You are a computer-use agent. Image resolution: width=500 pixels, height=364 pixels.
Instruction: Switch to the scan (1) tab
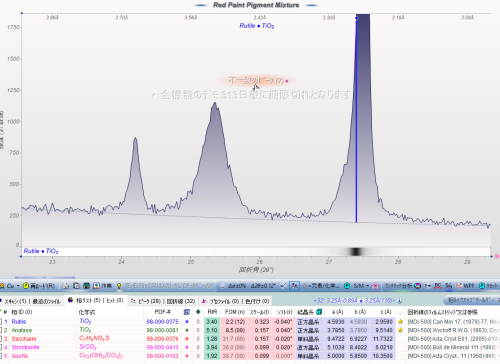13,301
